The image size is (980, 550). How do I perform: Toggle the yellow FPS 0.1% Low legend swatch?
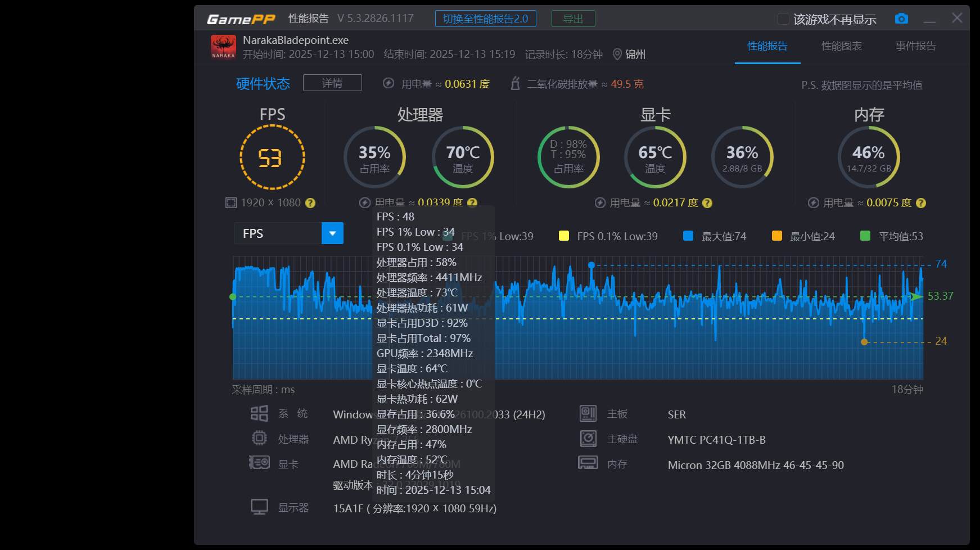coord(564,236)
